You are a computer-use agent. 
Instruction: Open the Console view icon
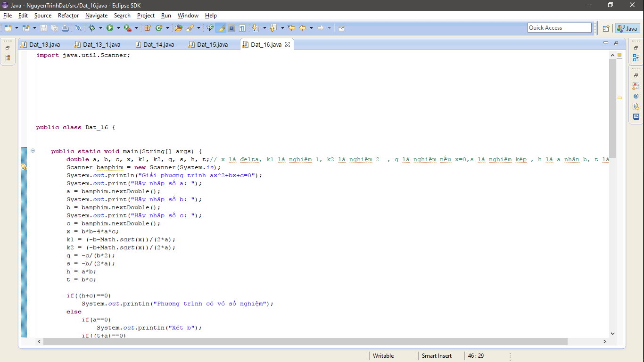(x=636, y=117)
